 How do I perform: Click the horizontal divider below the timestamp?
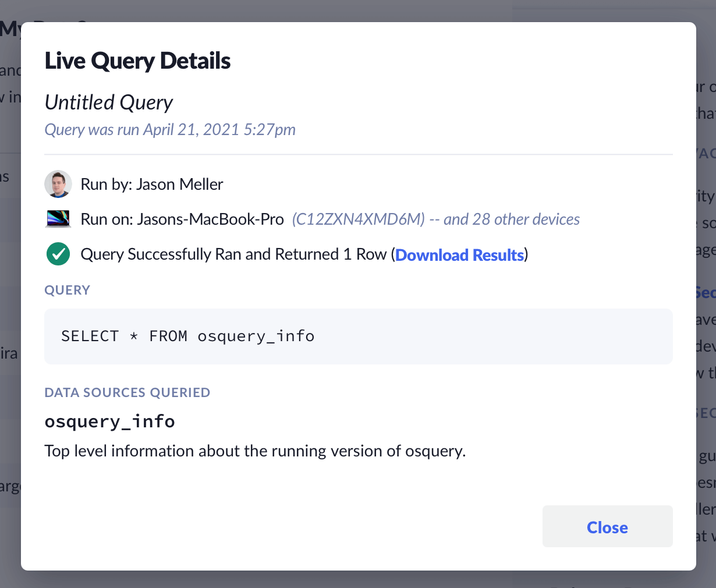[358, 155]
